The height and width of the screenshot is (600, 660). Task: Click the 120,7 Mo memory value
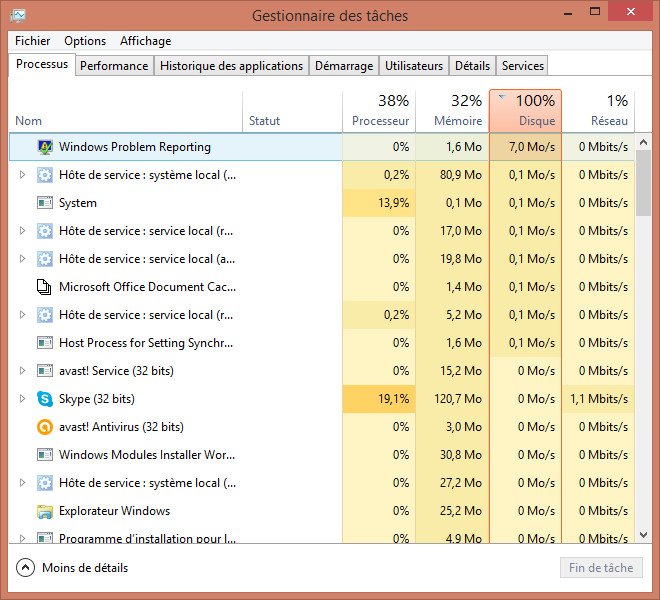pos(458,399)
